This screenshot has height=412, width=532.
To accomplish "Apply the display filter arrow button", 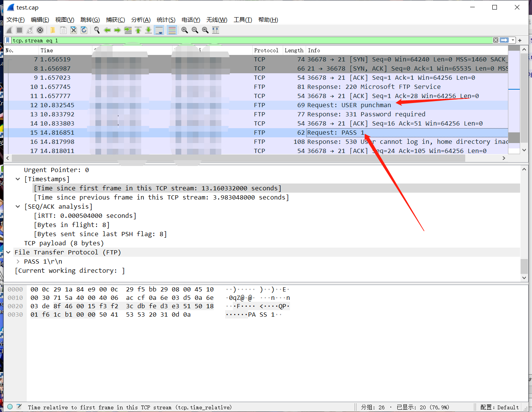I will pos(505,40).
